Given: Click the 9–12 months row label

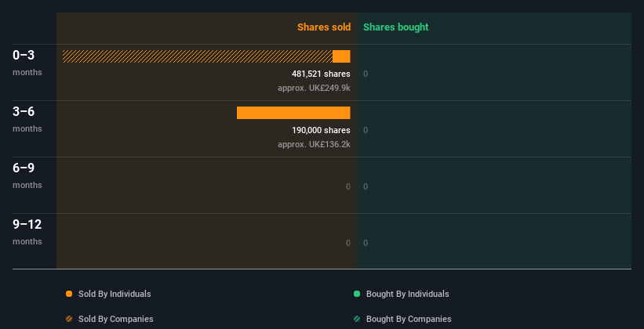Looking at the screenshot, I should click(27, 232).
